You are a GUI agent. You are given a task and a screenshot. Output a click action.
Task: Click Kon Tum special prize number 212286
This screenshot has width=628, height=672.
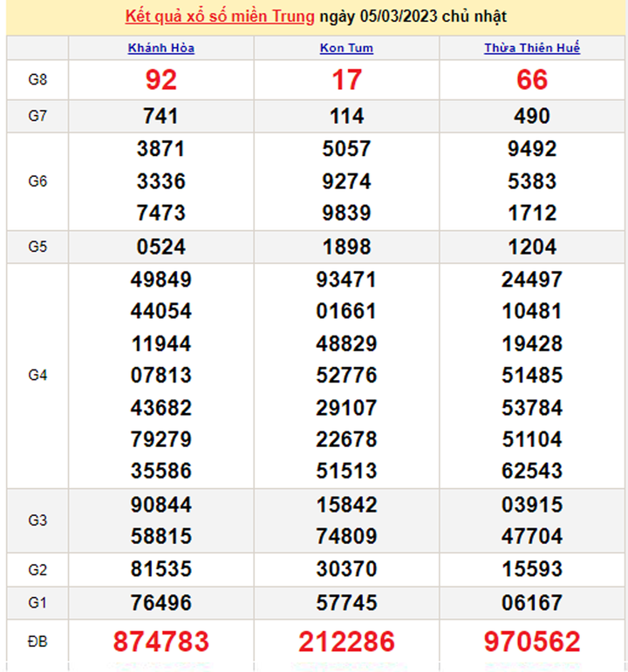pyautogui.click(x=346, y=642)
